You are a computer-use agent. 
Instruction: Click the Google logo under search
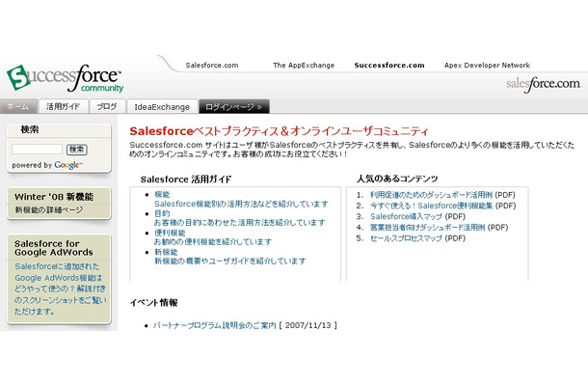click(68, 165)
